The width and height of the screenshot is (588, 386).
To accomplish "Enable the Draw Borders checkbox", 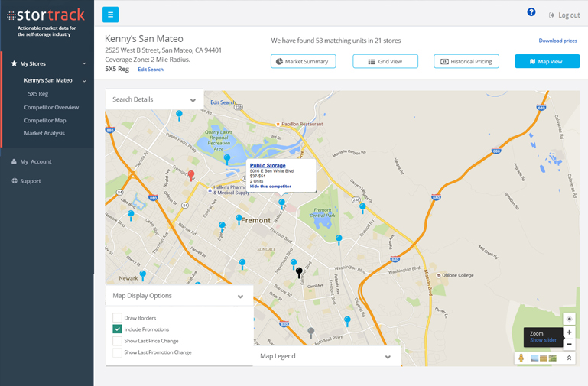I will point(117,317).
